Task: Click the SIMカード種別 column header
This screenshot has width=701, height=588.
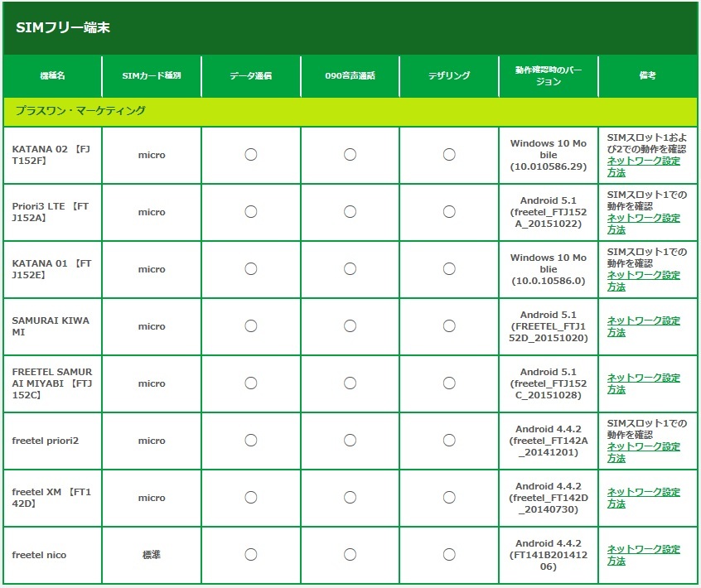Action: click(x=152, y=75)
